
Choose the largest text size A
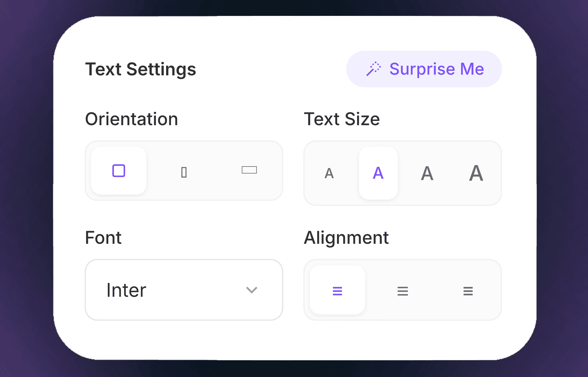[x=476, y=173]
